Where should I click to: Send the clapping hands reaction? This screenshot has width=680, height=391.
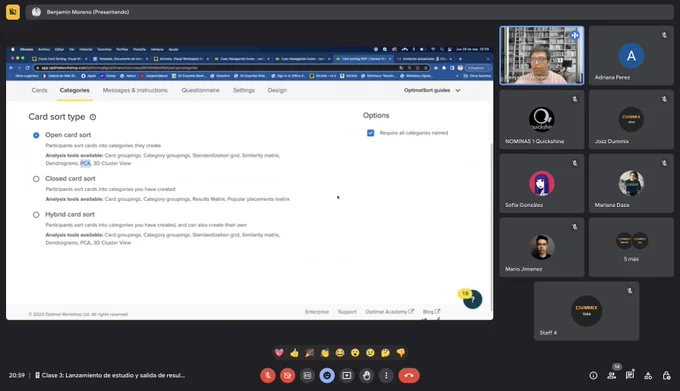[x=325, y=353]
